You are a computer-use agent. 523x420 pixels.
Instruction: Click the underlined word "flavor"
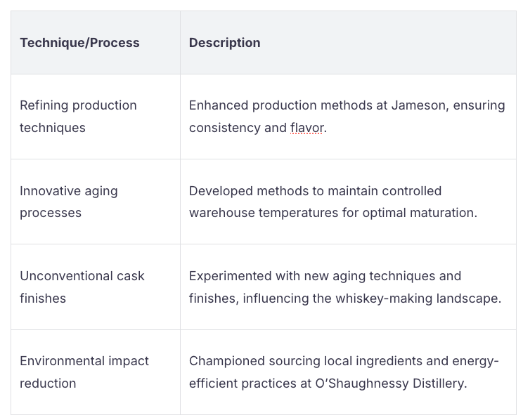[306, 129]
